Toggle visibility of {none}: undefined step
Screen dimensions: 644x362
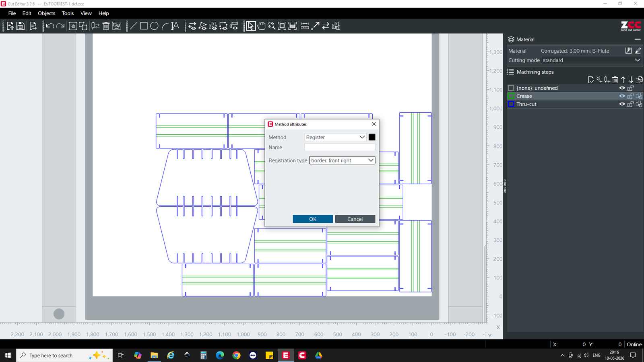[x=622, y=88]
